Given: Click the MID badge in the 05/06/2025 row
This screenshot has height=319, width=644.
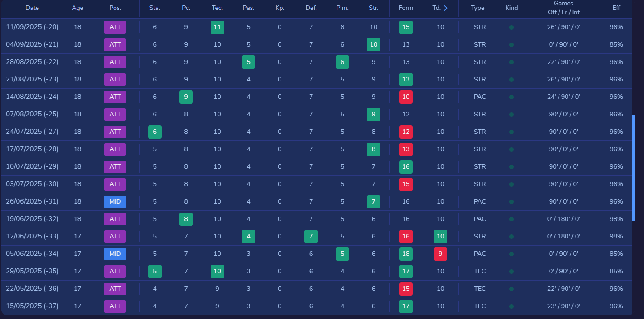Looking at the screenshot, I should (115, 254).
